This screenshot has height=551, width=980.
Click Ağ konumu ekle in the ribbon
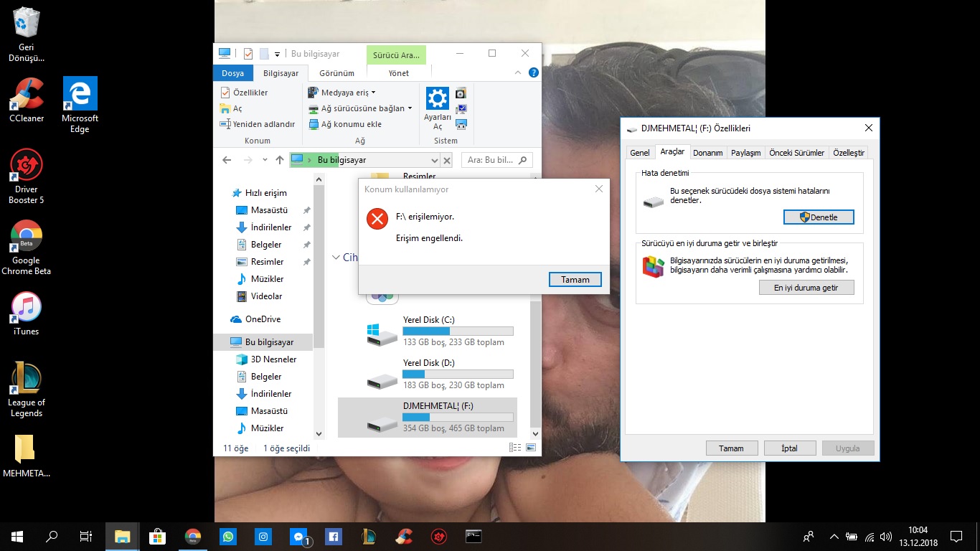coord(345,124)
